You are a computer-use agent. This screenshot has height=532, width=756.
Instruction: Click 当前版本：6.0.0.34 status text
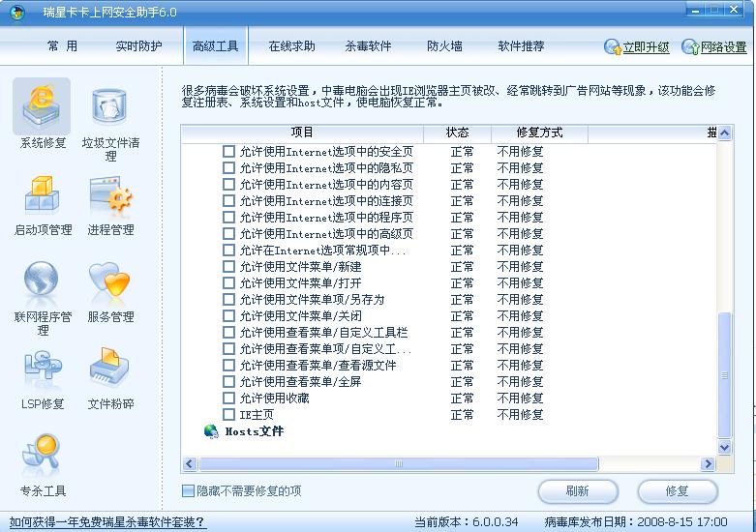[x=467, y=522]
